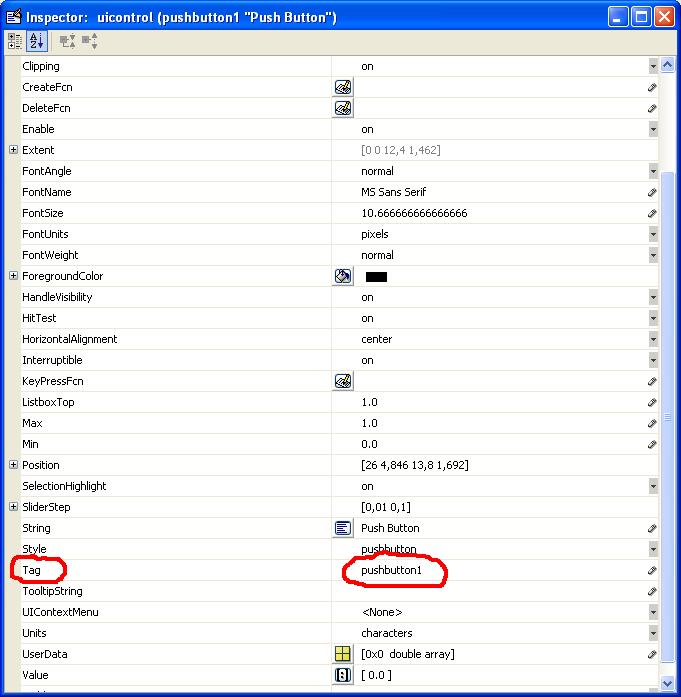Expand the SliderStep property node
This screenshot has width=681, height=697.
coord(13,507)
